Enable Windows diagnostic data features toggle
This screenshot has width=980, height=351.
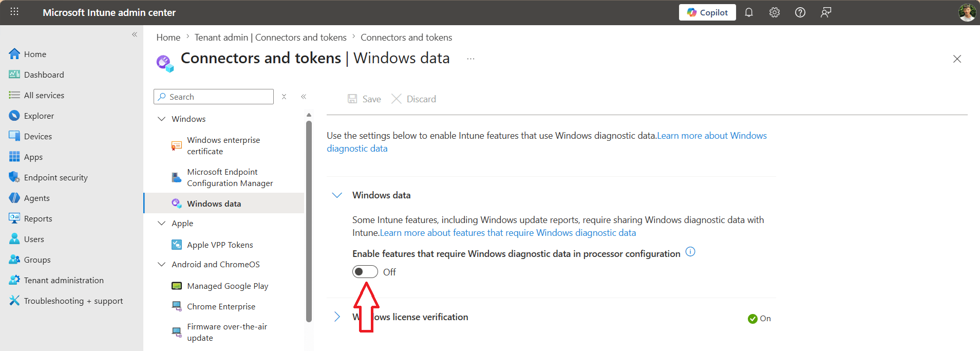[x=365, y=272]
